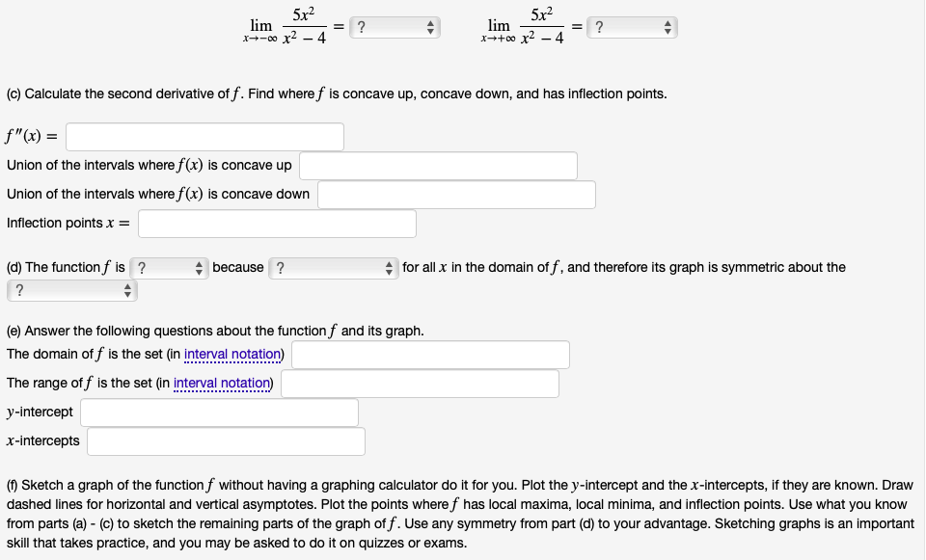
Task: Click the y-intercept input field
Action: click(217, 412)
